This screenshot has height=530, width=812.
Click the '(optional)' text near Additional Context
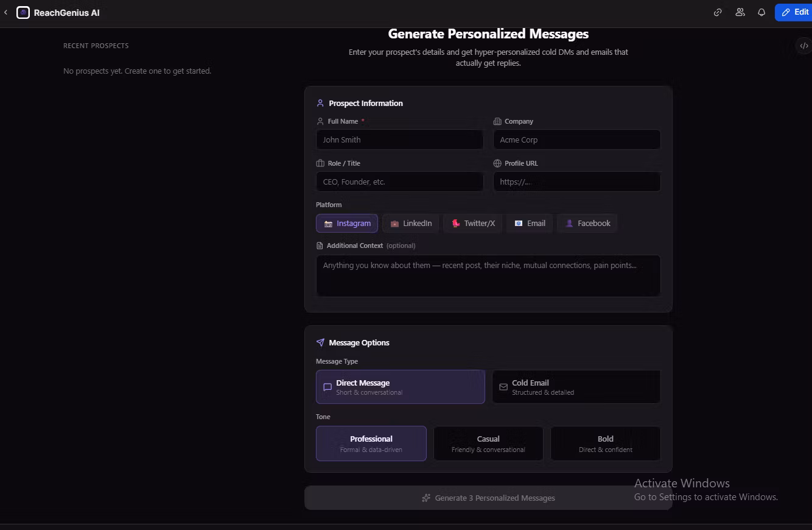coord(401,246)
